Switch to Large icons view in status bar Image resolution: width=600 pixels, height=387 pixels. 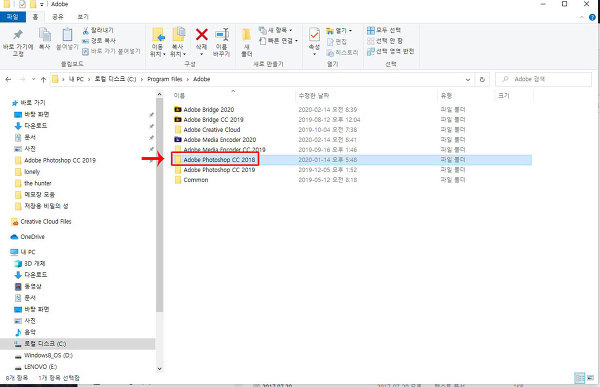[x=590, y=378]
